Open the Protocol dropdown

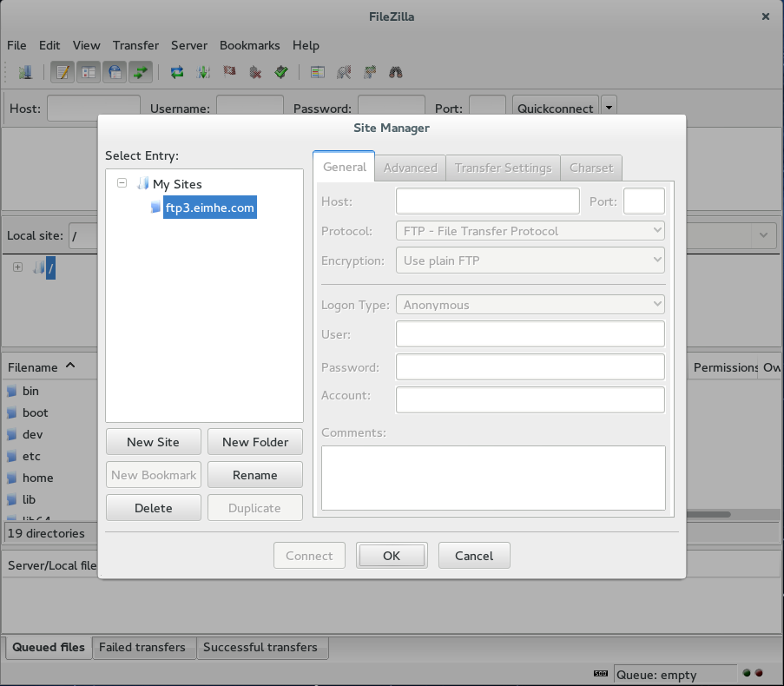point(530,231)
